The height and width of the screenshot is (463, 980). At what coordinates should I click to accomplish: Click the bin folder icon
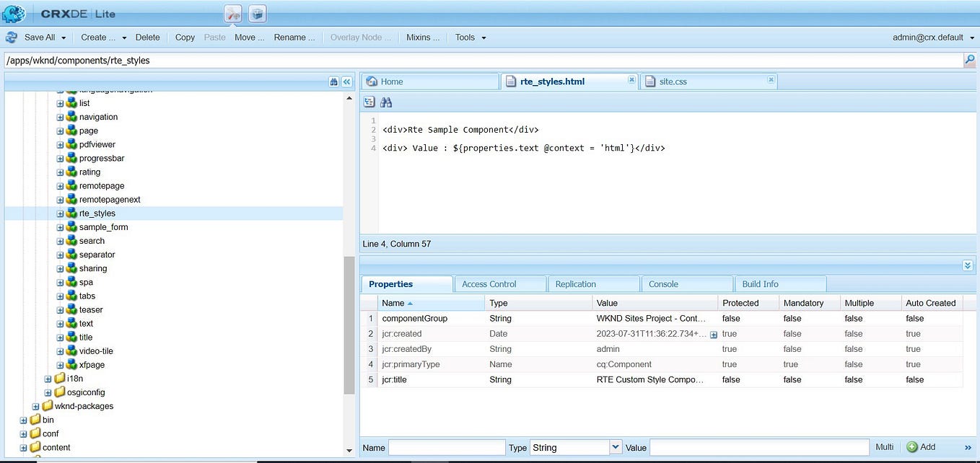pyautogui.click(x=35, y=420)
